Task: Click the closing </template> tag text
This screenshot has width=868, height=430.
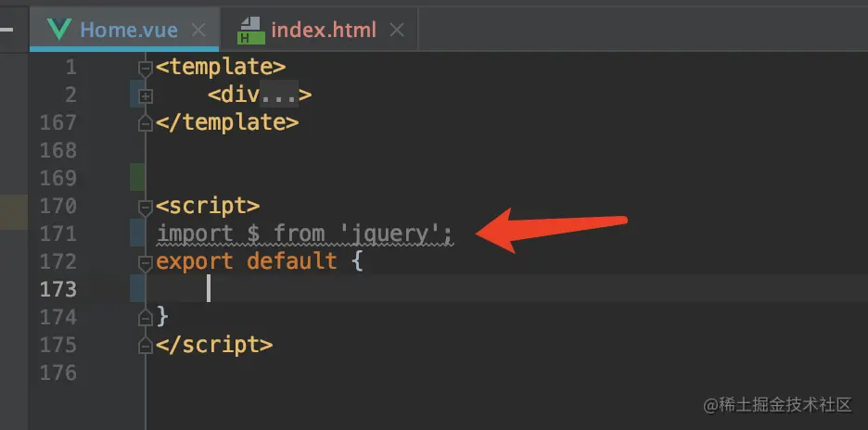Action: click(x=227, y=123)
